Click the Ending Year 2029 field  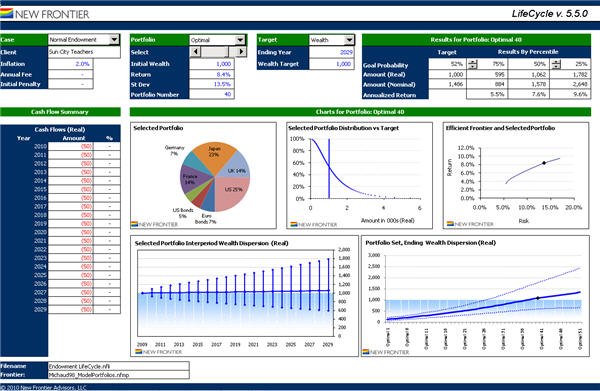coord(331,52)
